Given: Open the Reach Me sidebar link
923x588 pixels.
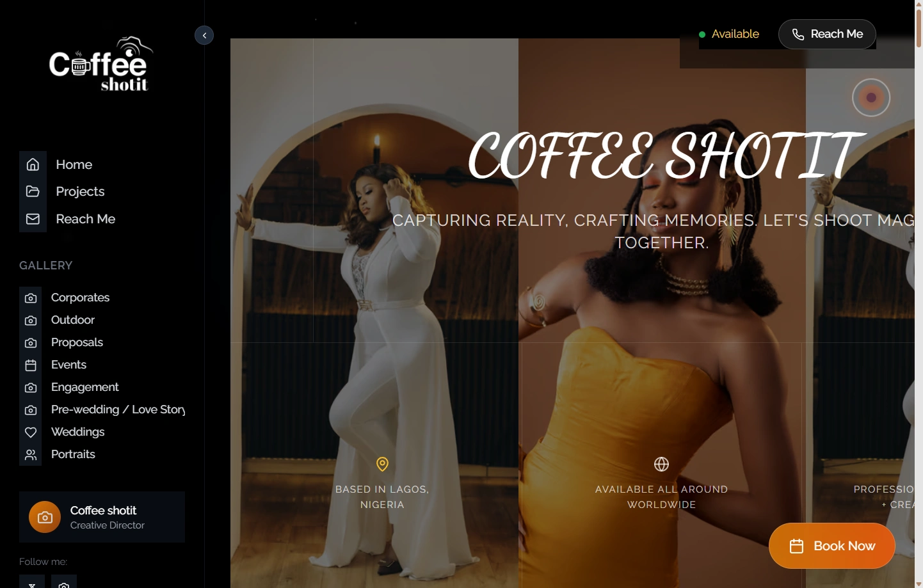Looking at the screenshot, I should coord(85,219).
